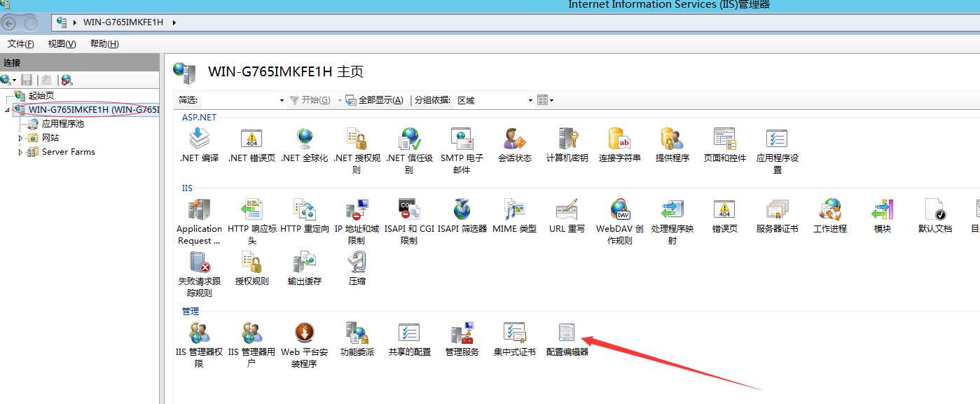Click the 开始(G) filter button
Image resolution: width=980 pixels, height=404 pixels.
[310, 100]
